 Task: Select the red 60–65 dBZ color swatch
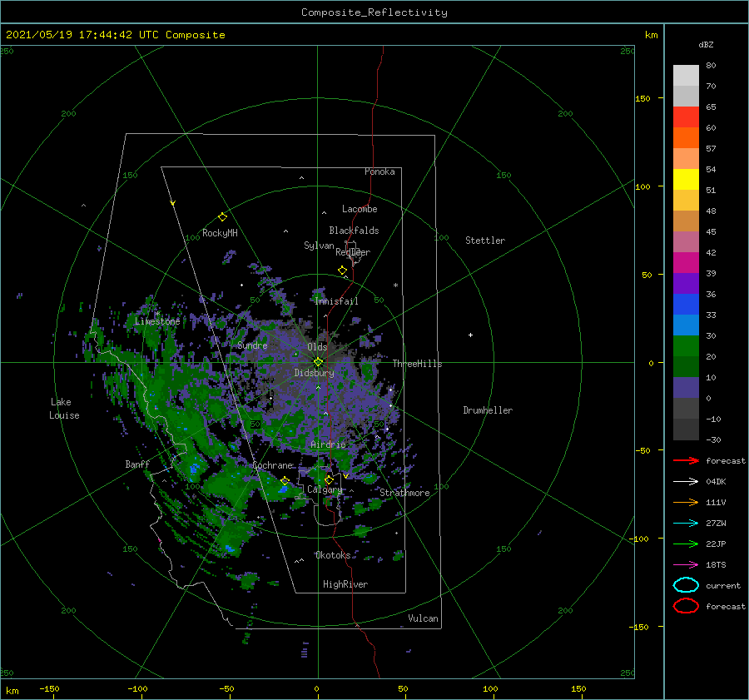686,117
